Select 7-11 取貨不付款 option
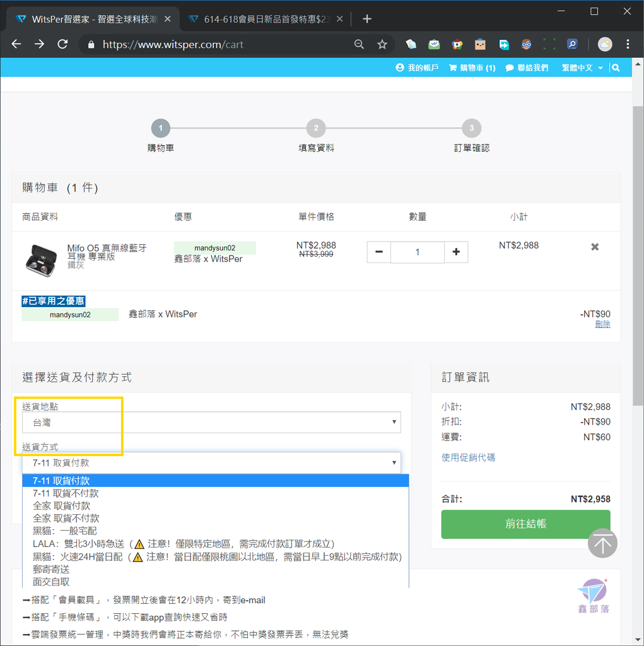Screen dimensions: 644x646 coord(216,493)
